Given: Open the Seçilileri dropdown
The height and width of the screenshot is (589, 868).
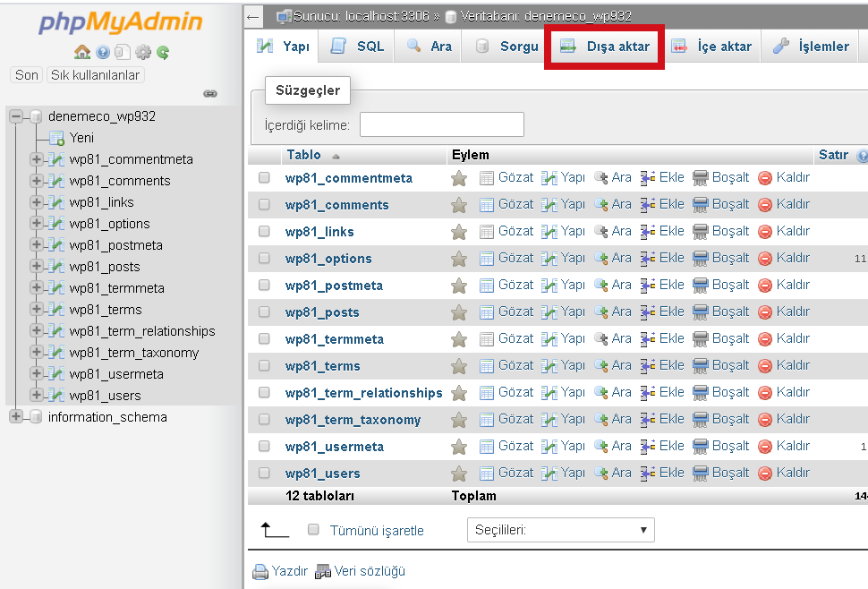Looking at the screenshot, I should [561, 530].
